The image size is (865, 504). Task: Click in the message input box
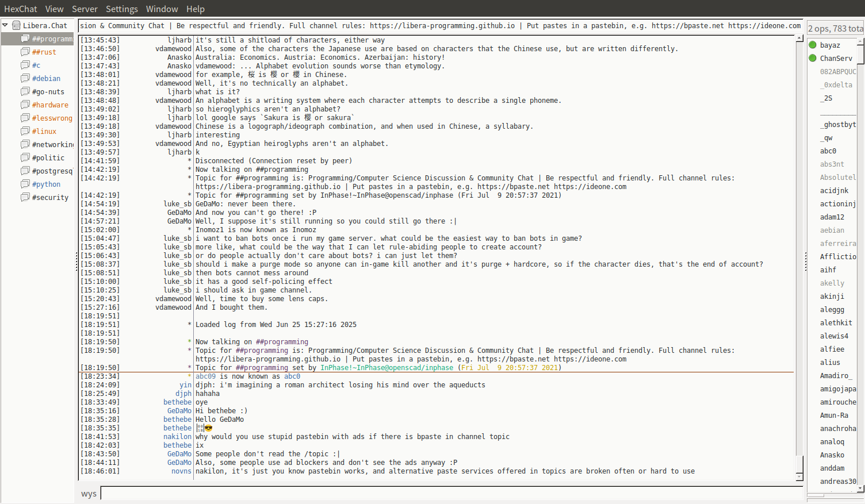[x=451, y=493]
